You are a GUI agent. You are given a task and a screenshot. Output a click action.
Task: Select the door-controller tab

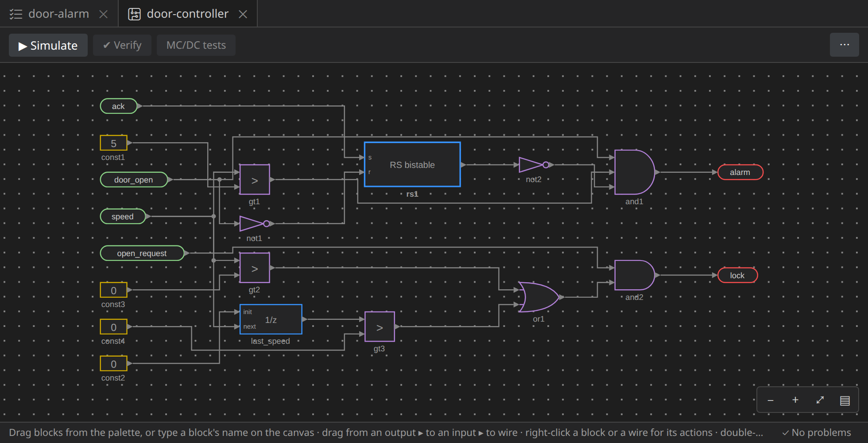[187, 14]
